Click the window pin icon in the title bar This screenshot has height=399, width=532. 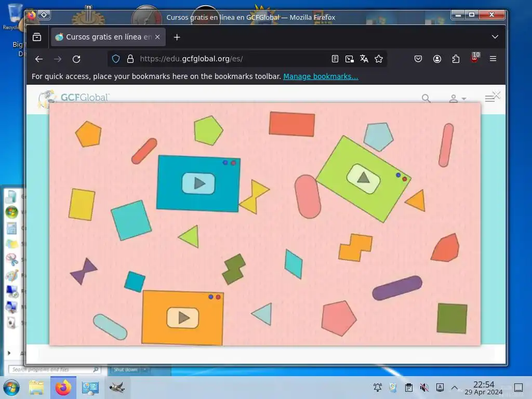pyautogui.click(x=44, y=15)
